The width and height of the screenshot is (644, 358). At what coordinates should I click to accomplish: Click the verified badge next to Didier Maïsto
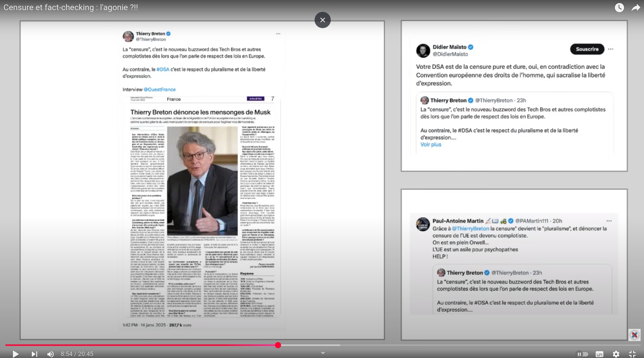(471, 47)
